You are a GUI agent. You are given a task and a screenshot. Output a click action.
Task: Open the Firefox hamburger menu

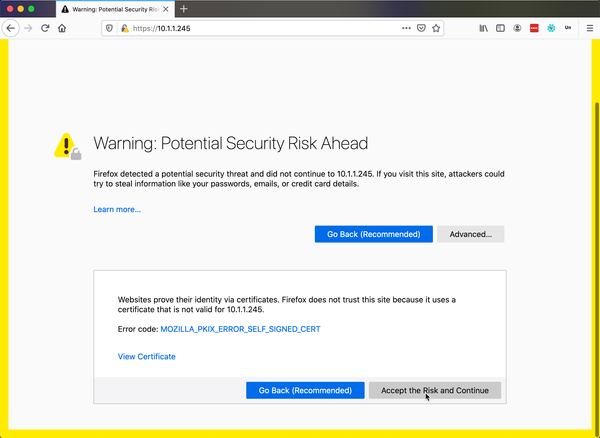point(587,28)
